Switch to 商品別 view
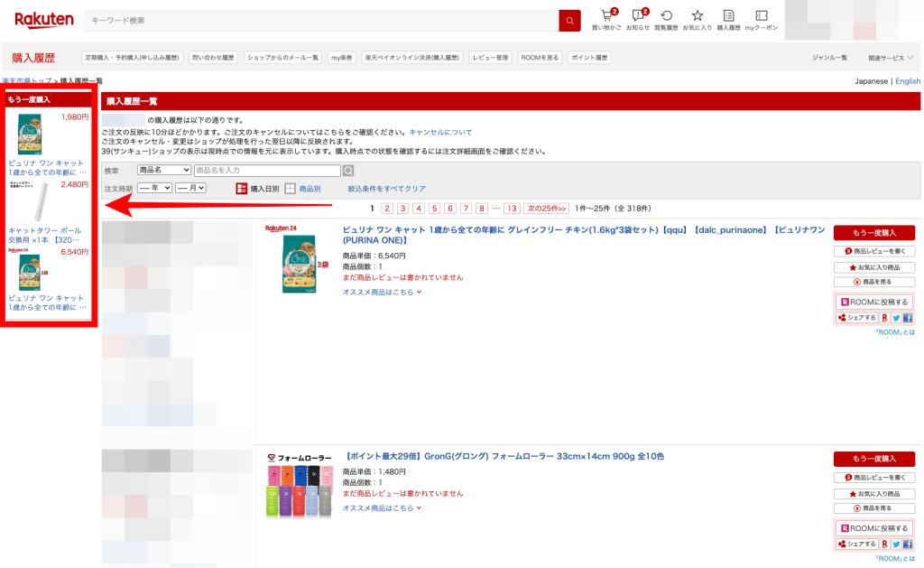 303,189
